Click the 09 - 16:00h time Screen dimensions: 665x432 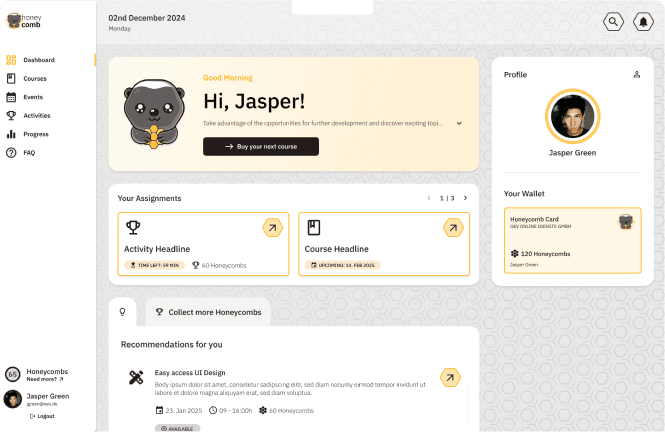[230, 410]
